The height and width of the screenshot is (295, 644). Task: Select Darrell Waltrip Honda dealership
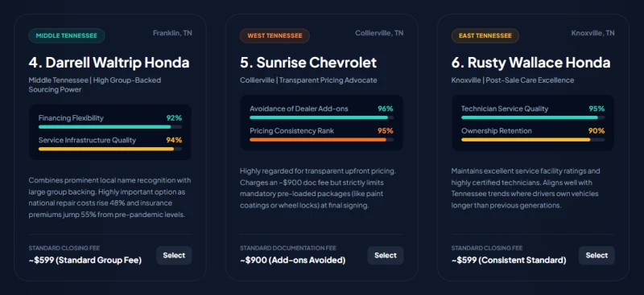[174, 255]
